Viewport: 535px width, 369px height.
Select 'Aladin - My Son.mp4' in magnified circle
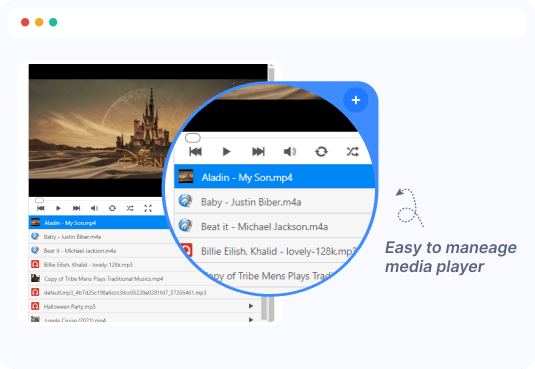[275, 176]
